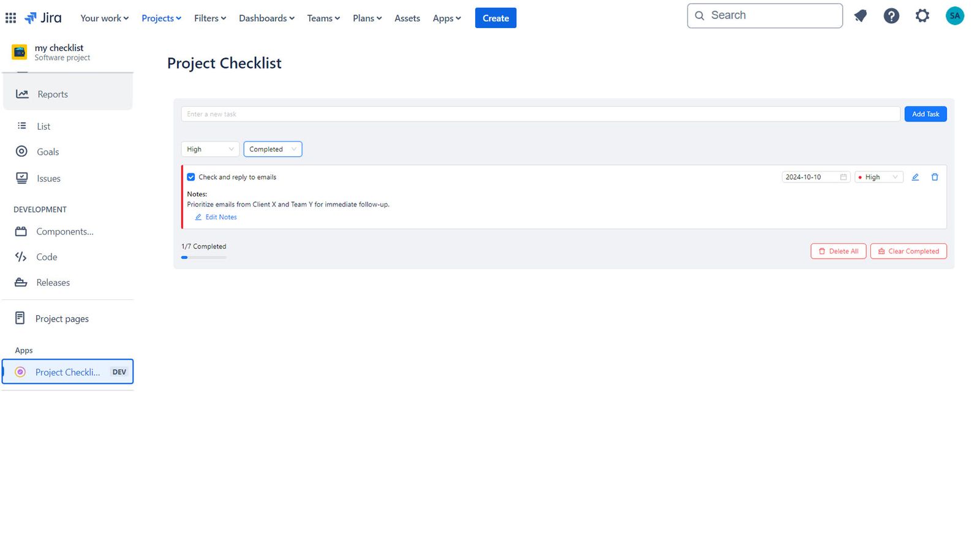The width and height of the screenshot is (980, 551).
Task: Expand the Filters menu
Action: pyautogui.click(x=210, y=18)
